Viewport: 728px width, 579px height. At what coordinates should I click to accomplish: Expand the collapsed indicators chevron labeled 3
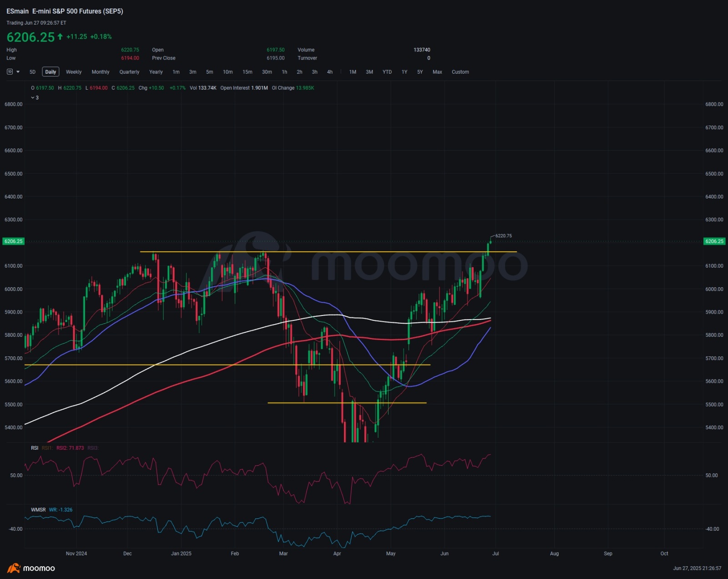(35, 98)
